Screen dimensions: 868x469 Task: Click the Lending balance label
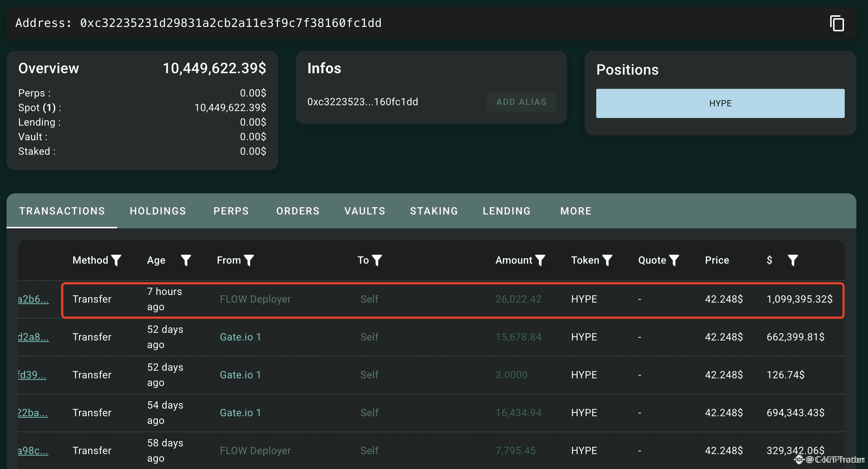[40, 122]
